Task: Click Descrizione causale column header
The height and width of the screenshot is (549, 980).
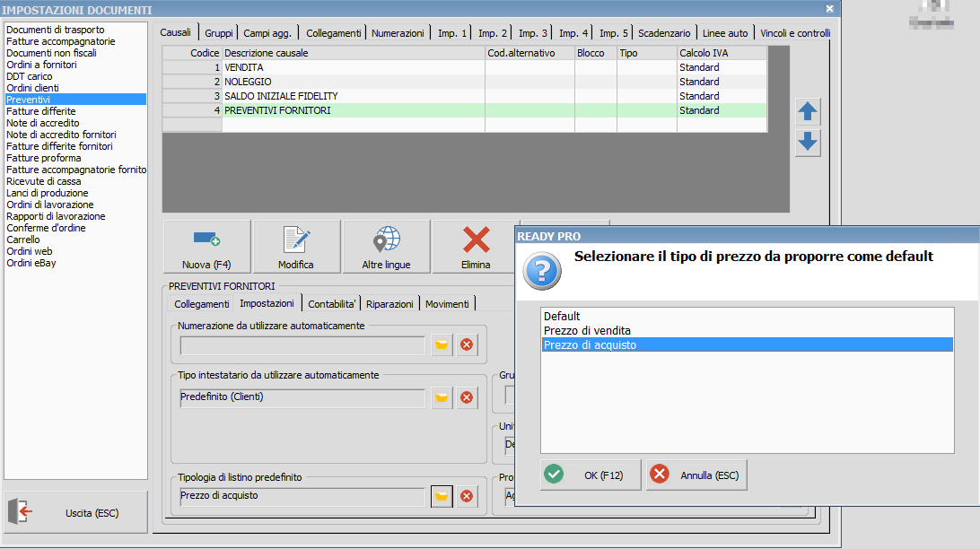Action: [354, 53]
